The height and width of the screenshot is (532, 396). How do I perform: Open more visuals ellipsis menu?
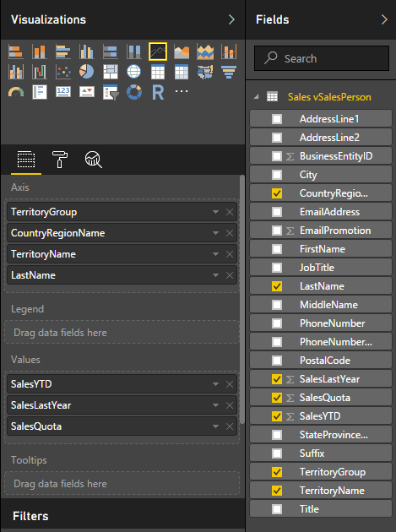tap(182, 91)
